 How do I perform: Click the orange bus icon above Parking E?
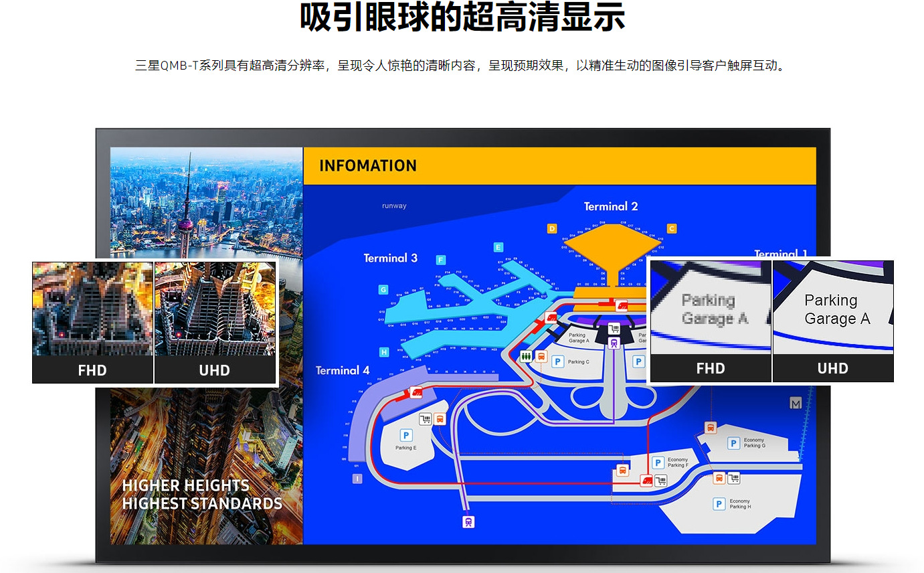click(440, 419)
